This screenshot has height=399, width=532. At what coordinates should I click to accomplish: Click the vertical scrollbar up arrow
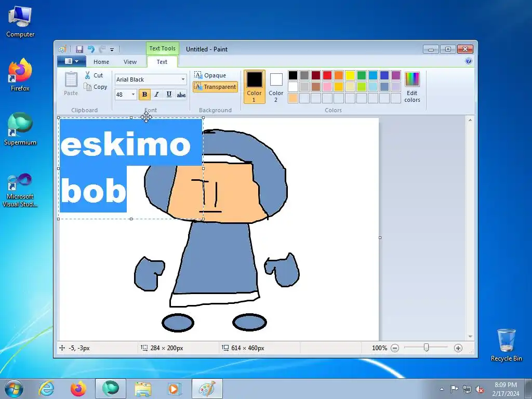click(x=470, y=120)
